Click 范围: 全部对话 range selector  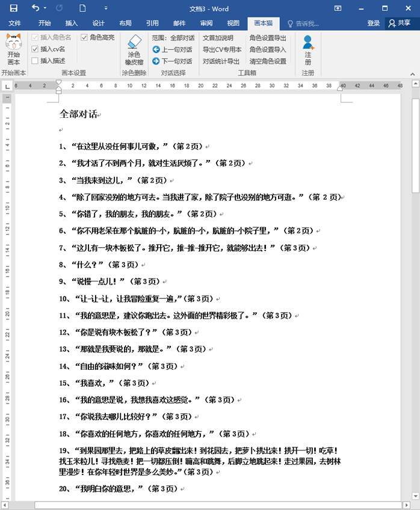point(173,38)
